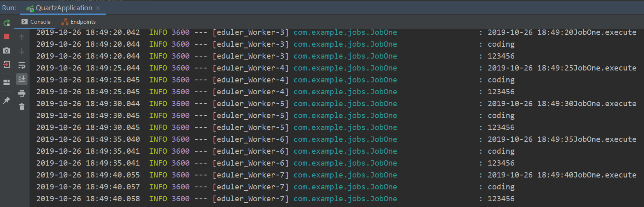
Task: Clear all console output with trash icon
Action: [x=22, y=107]
